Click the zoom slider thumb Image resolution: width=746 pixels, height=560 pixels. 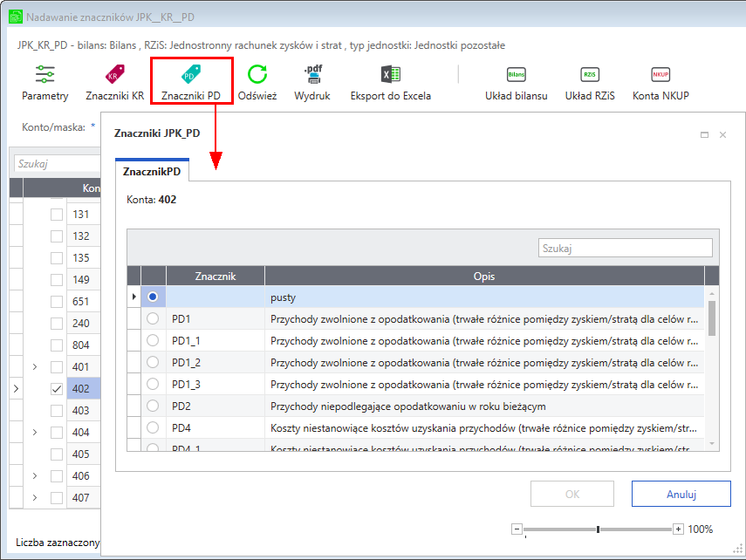point(598,529)
